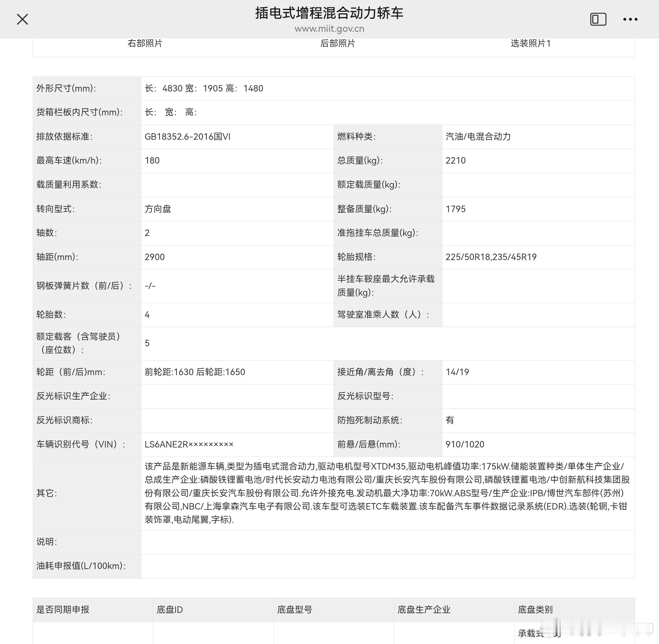Image resolution: width=659 pixels, height=644 pixels.
Task: Click the tire spec 225/50R18,235/45R19
Action: pos(491,257)
